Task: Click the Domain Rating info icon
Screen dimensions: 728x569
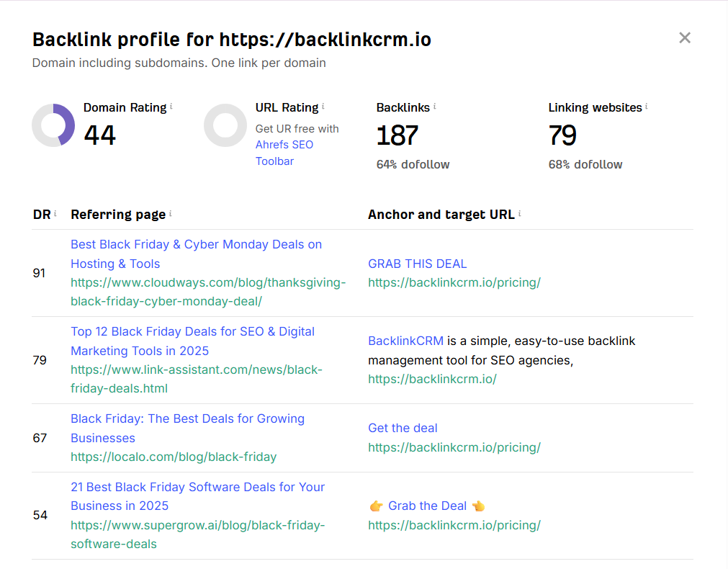Action: pos(171,107)
